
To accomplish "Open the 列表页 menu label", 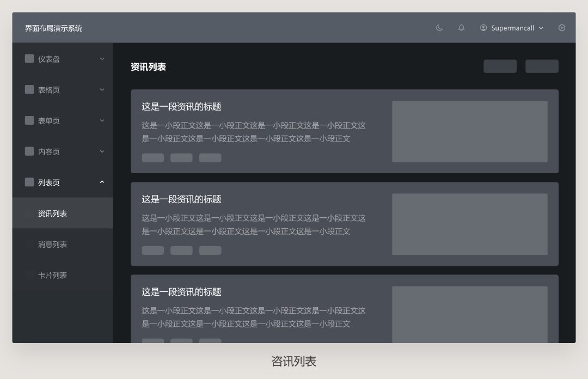I will coord(49,183).
